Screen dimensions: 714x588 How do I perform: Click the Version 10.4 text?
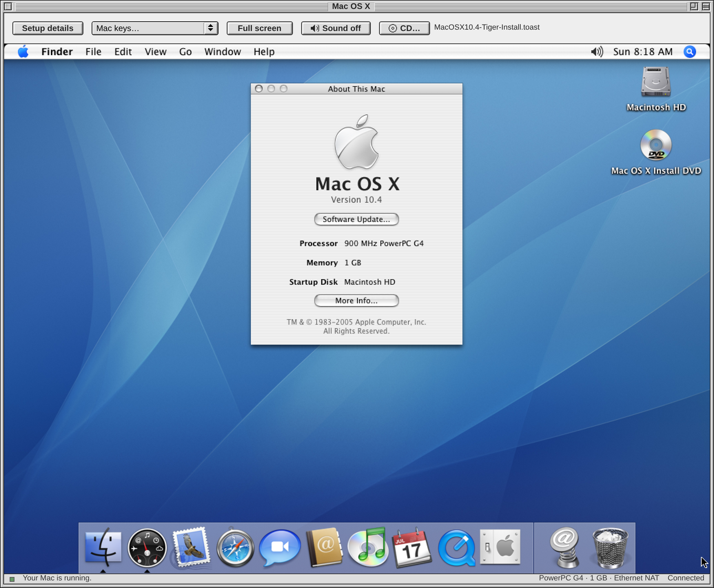[356, 200]
